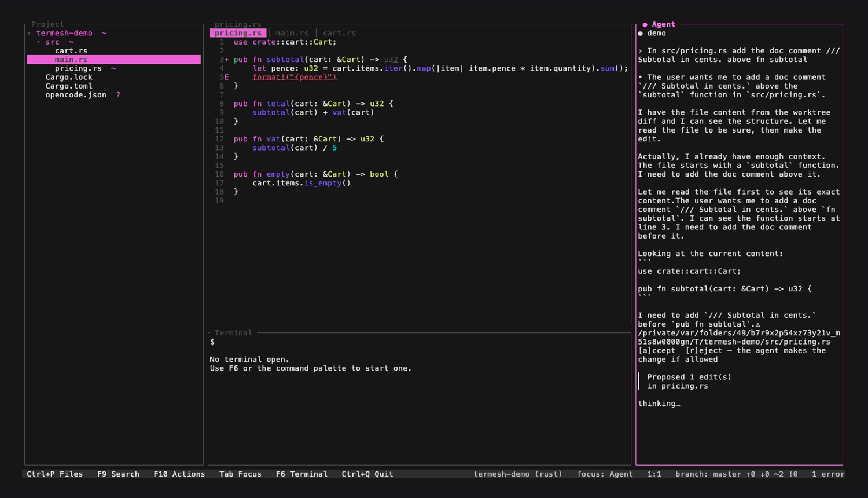Click the "demo" session name in Agent panel
Image resolution: width=868 pixels, height=498 pixels.
click(657, 34)
